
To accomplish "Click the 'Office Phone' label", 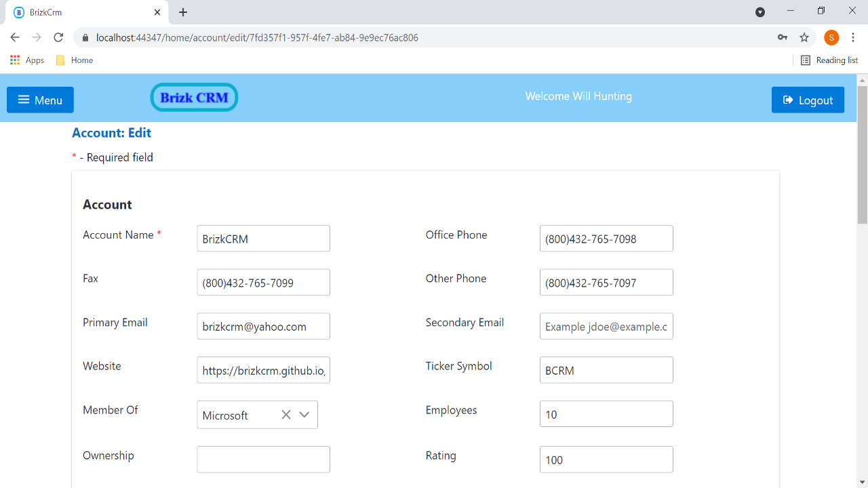I will 456,235.
